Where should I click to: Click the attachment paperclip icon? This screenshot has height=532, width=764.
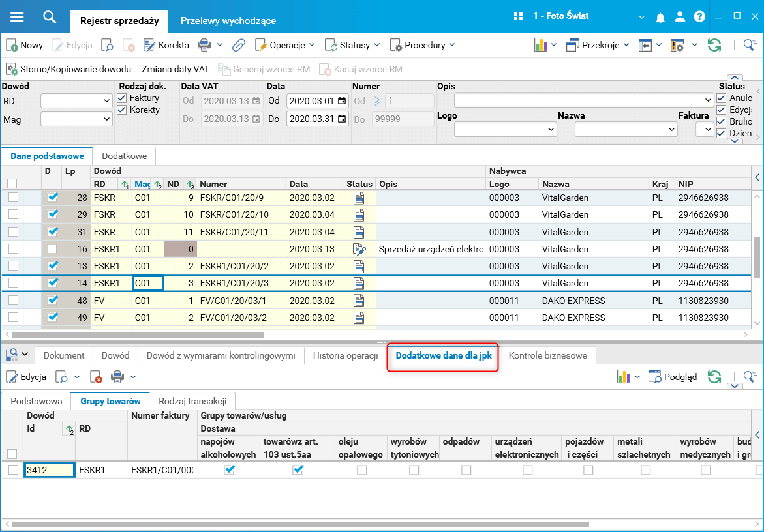[x=239, y=45]
